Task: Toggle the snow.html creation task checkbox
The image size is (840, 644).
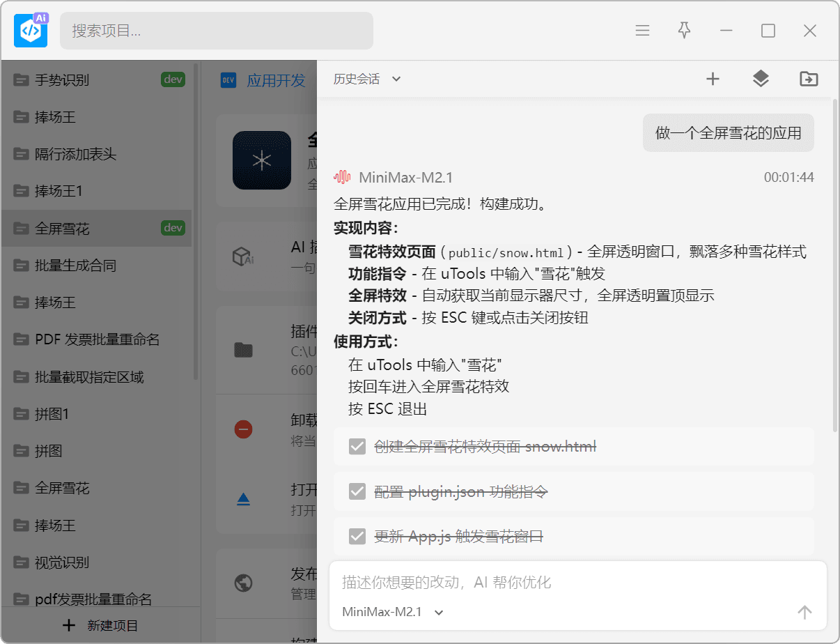Action: click(x=357, y=446)
